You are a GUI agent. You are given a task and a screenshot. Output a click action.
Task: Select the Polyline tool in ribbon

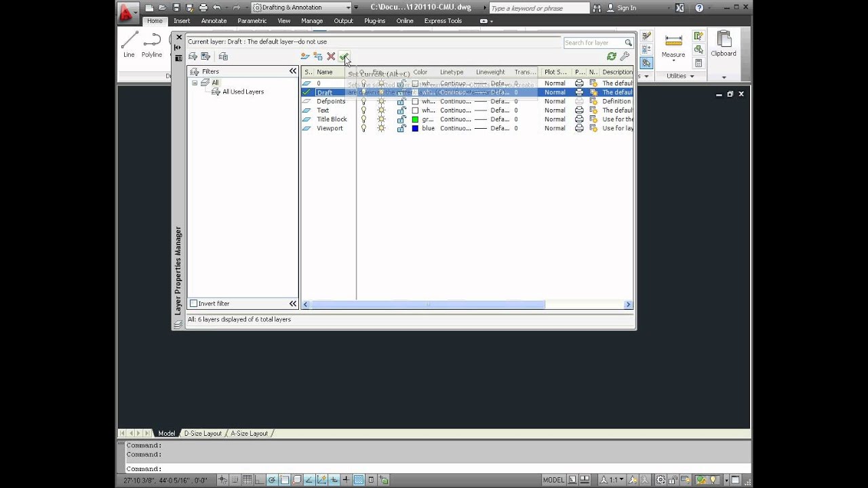[x=152, y=45]
